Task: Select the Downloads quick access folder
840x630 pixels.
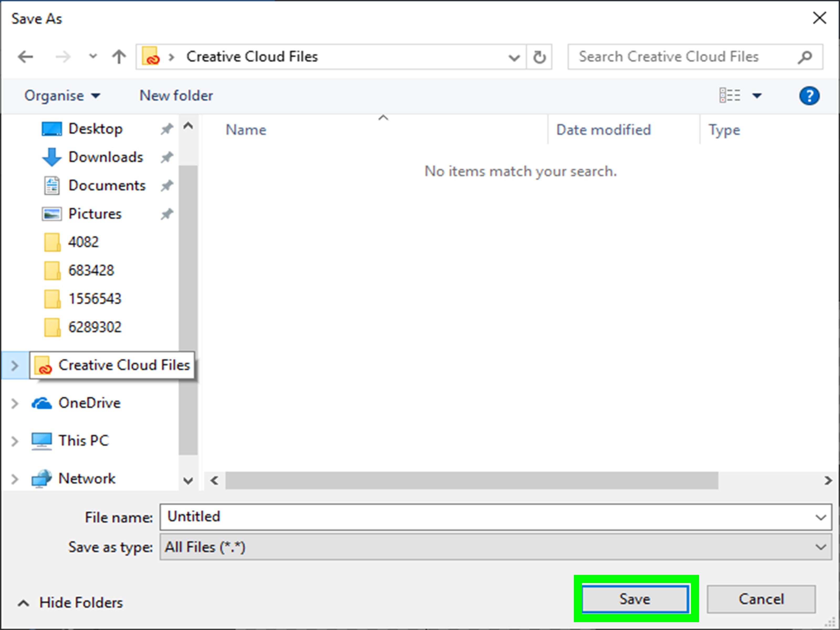Action: click(x=105, y=157)
